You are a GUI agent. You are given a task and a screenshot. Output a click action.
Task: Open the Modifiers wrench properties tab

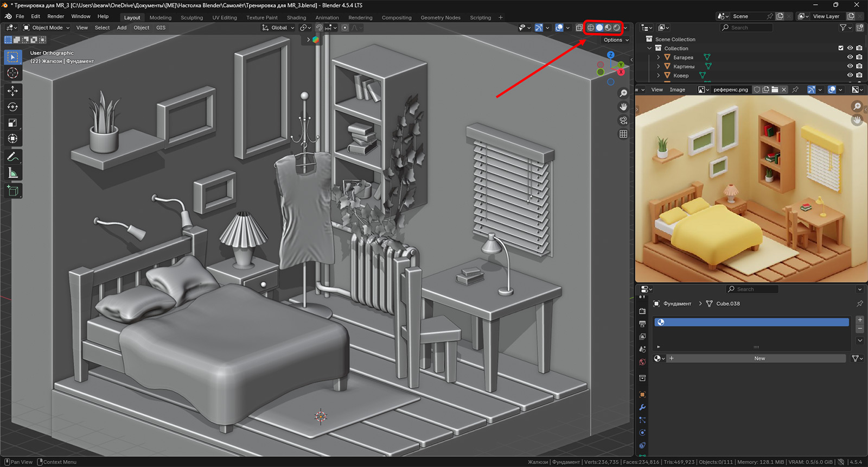coord(642,407)
